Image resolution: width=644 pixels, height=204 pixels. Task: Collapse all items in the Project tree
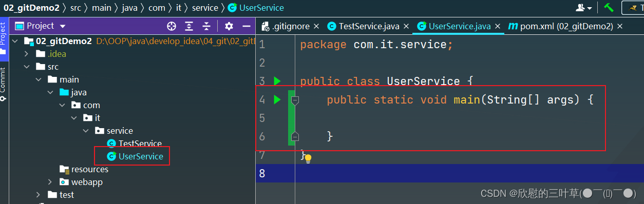[x=206, y=26]
